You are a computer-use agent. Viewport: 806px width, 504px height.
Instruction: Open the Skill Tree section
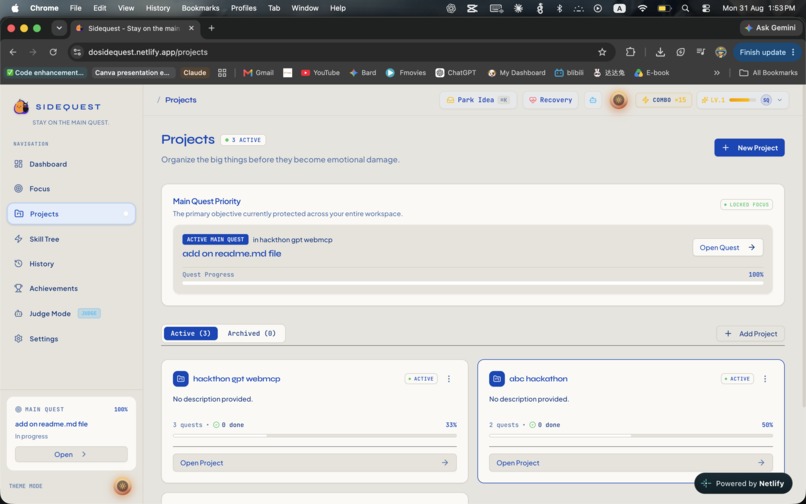(x=44, y=239)
